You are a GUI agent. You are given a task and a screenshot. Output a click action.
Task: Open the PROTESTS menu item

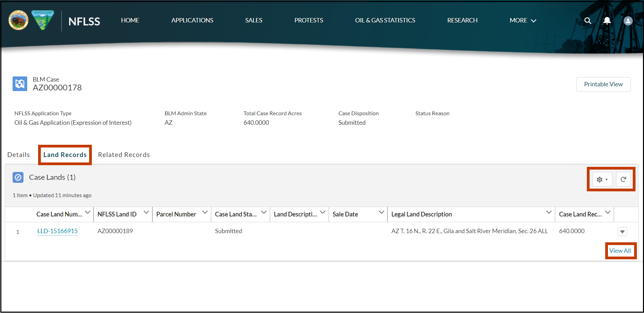pos(308,20)
